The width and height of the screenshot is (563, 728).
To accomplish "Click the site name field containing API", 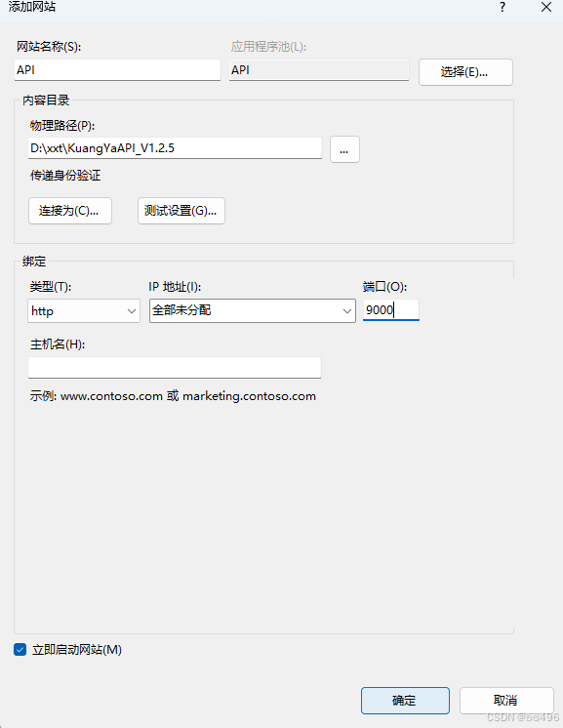I will pos(117,70).
